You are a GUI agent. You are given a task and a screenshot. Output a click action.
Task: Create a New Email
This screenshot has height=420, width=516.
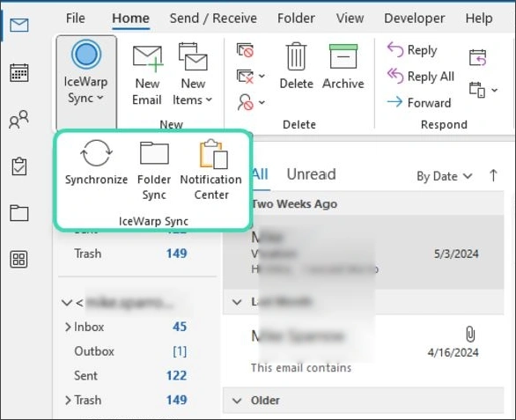pos(147,75)
